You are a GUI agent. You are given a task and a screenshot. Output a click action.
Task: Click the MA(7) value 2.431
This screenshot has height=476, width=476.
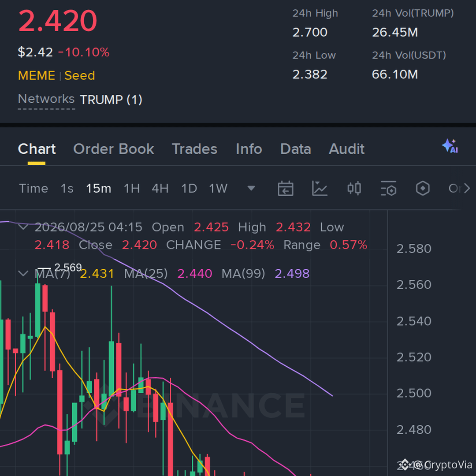97,274
